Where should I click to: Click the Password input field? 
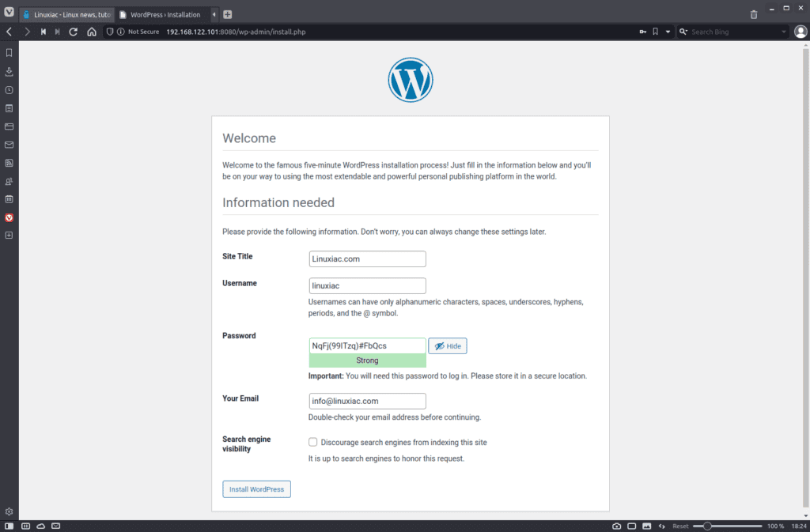(367, 345)
